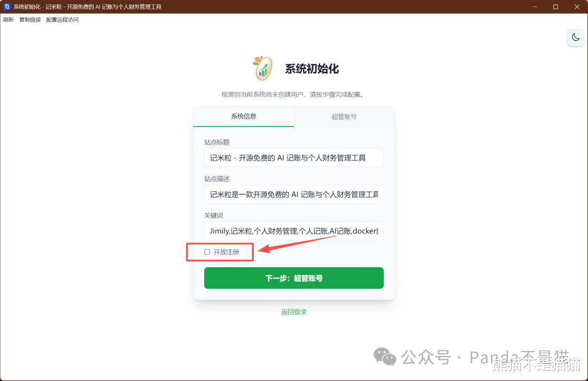Click the rice grain app logo

tap(262, 68)
